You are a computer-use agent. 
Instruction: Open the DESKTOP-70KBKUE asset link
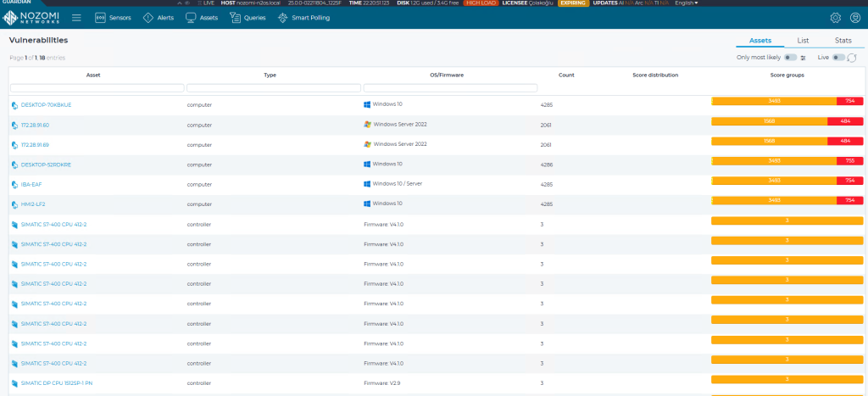pyautogui.click(x=46, y=105)
